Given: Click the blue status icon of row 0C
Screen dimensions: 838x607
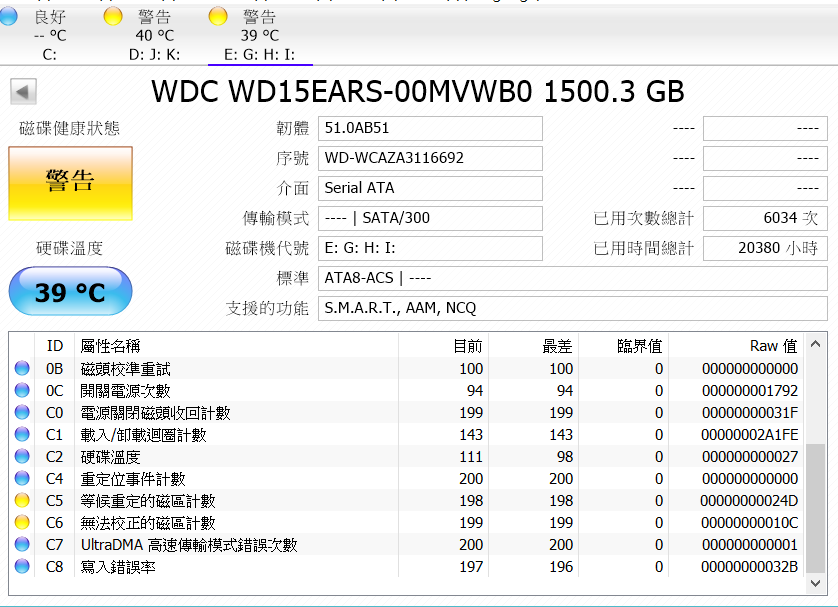Looking at the screenshot, I should click(22, 390).
